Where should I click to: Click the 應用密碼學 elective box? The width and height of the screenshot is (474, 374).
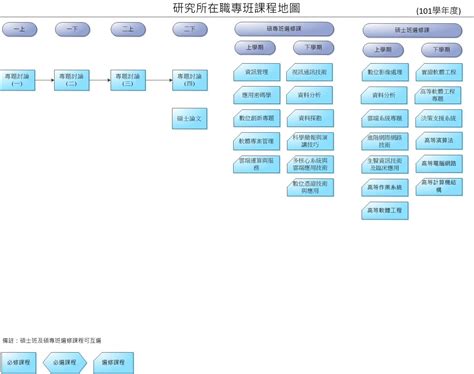(x=257, y=95)
